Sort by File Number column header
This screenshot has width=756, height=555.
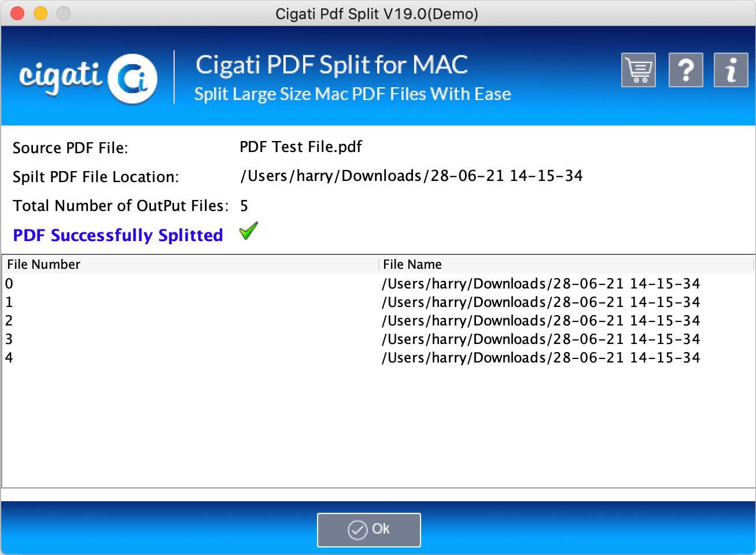pyautogui.click(x=190, y=264)
